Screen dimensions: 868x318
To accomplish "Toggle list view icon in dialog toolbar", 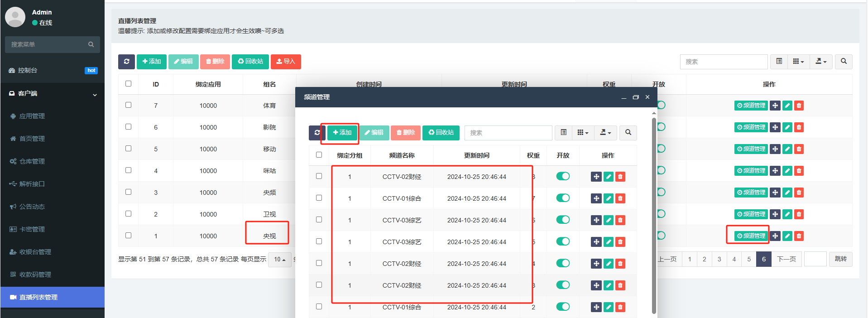I will 563,133.
